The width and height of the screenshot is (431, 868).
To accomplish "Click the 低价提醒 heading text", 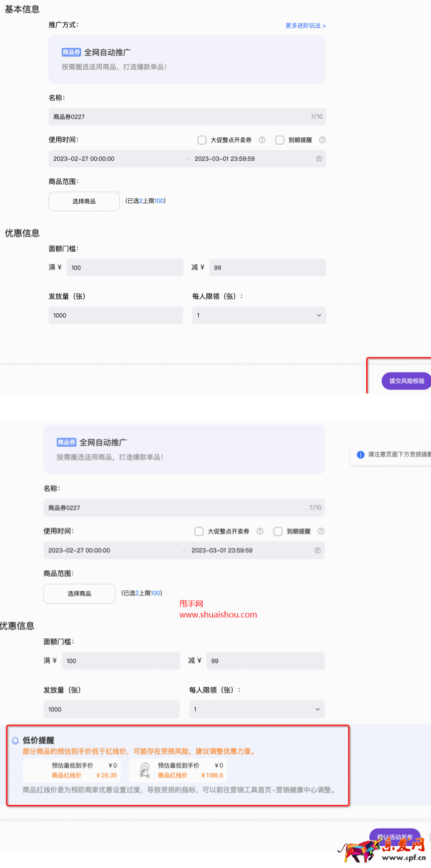I will (38, 741).
